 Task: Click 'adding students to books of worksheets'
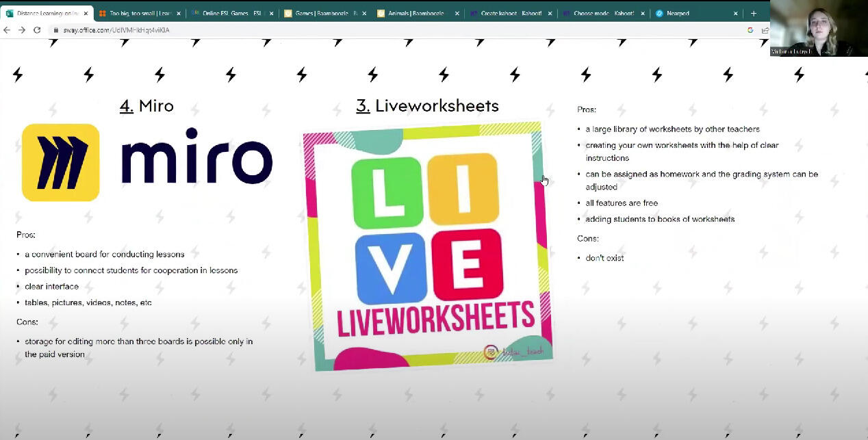[x=660, y=219]
